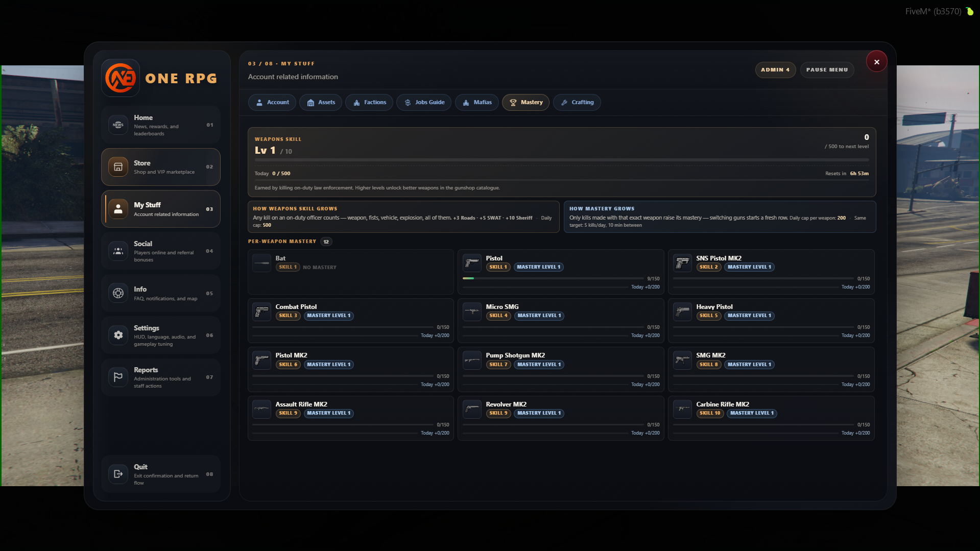Image resolution: width=980 pixels, height=551 pixels.
Task: Click the HOW MASTERY GROWS panel
Action: pyautogui.click(x=720, y=217)
